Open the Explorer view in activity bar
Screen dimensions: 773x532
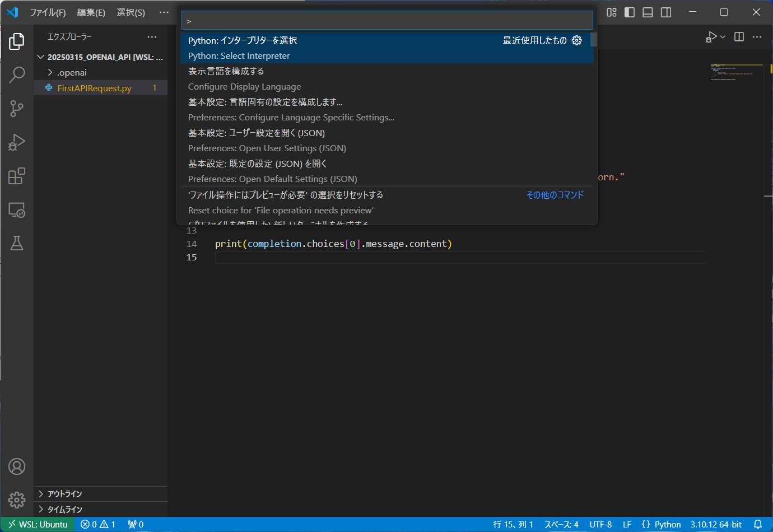pyautogui.click(x=17, y=41)
